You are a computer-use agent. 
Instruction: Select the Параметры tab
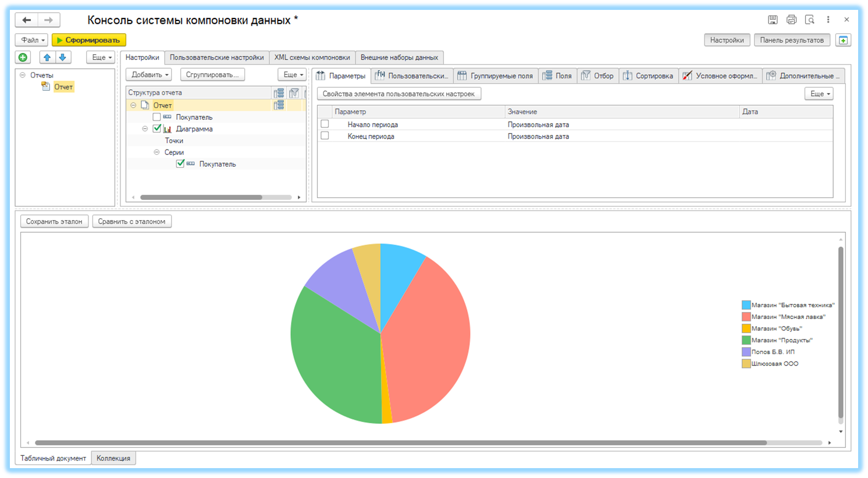[341, 76]
